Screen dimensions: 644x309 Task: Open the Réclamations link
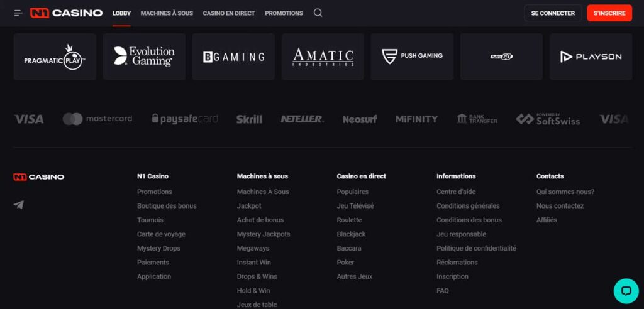457,263
